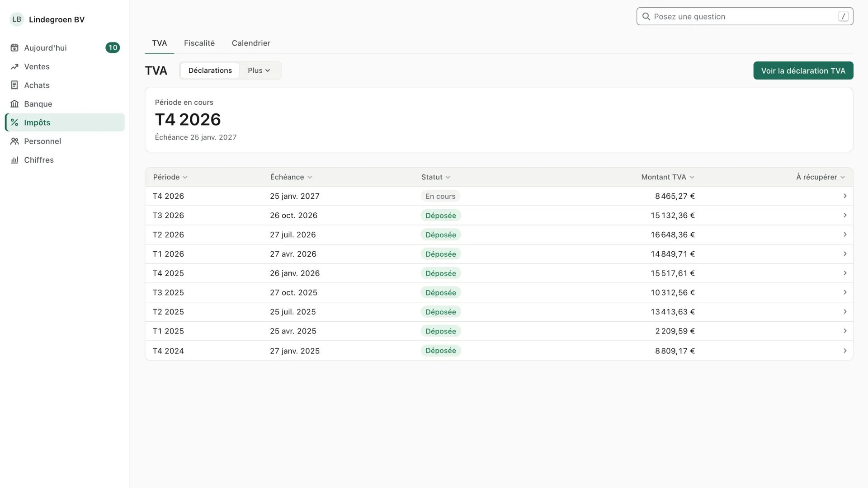Open the Personnel section
The width and height of the screenshot is (868, 488).
click(x=65, y=141)
